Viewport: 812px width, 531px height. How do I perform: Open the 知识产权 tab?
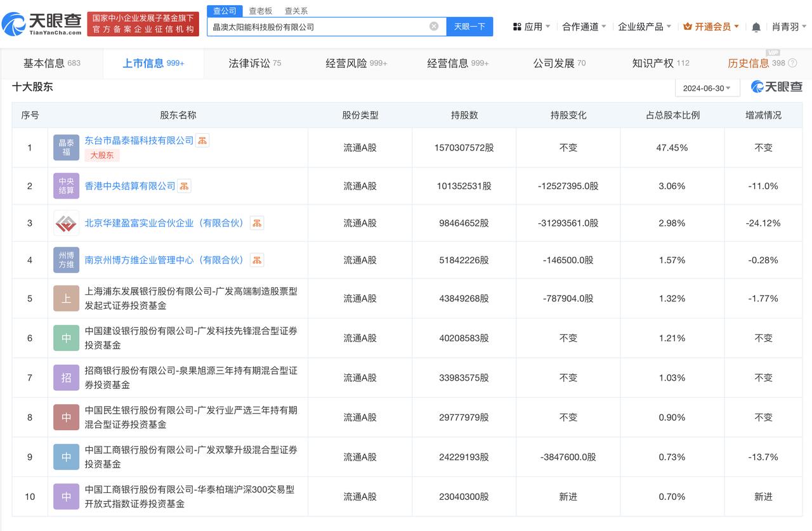point(661,63)
